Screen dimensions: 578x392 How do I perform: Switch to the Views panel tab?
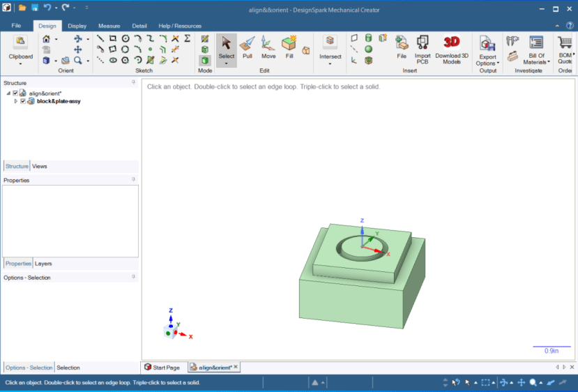point(40,166)
